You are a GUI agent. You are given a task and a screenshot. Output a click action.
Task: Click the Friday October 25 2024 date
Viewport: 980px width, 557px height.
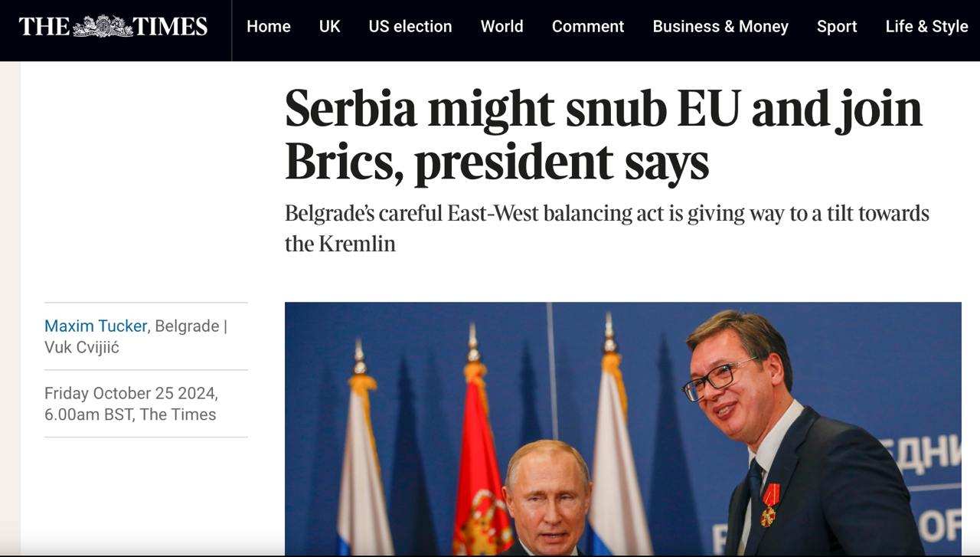click(x=130, y=394)
